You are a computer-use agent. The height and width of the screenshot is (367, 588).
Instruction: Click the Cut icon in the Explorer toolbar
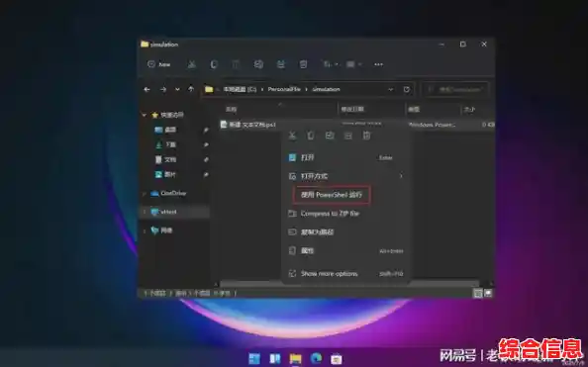tap(192, 64)
